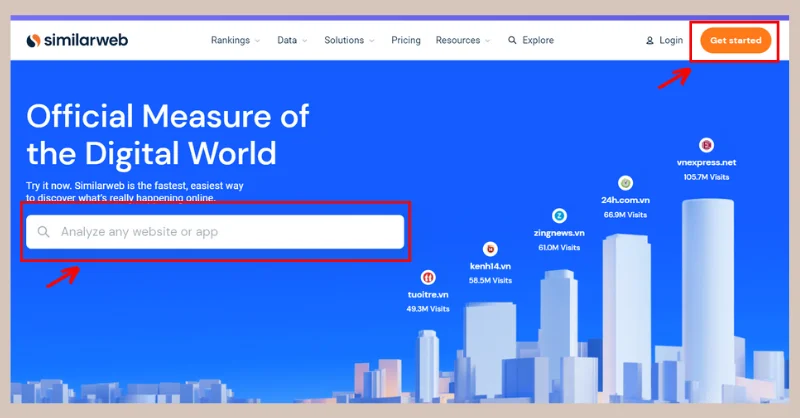Click the 66.9M Visits value
The height and width of the screenshot is (418, 800).
[x=626, y=215]
